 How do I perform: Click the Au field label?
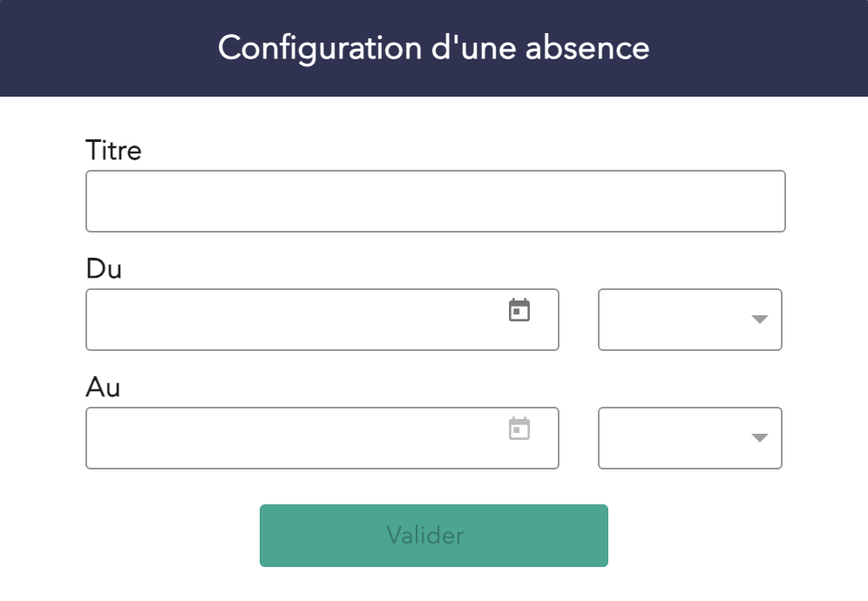point(103,387)
